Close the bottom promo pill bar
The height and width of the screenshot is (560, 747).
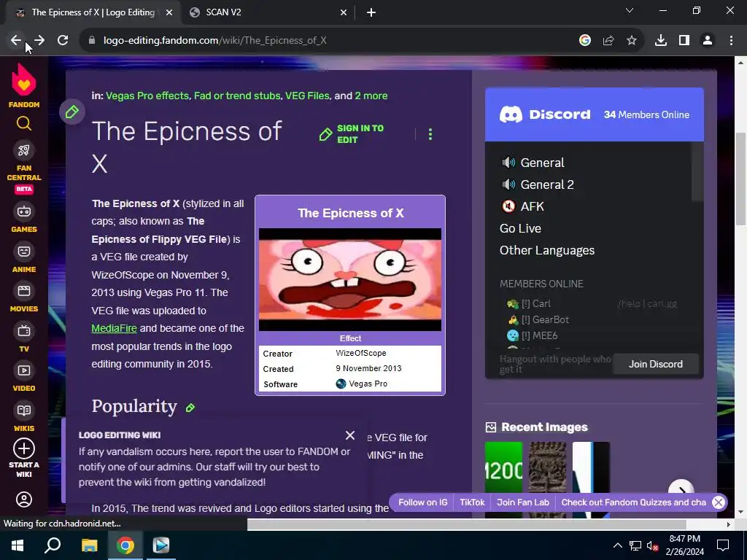[x=719, y=502]
